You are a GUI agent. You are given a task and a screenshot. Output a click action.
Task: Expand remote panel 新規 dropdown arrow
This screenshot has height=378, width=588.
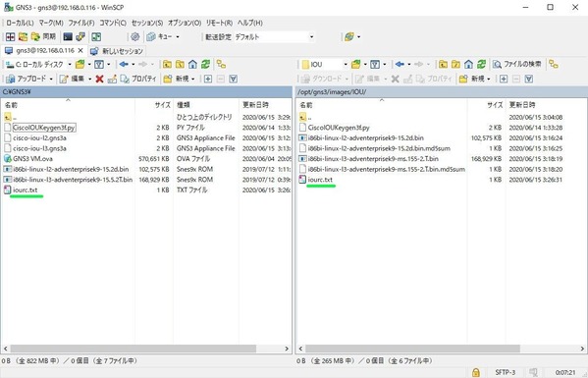click(x=489, y=79)
